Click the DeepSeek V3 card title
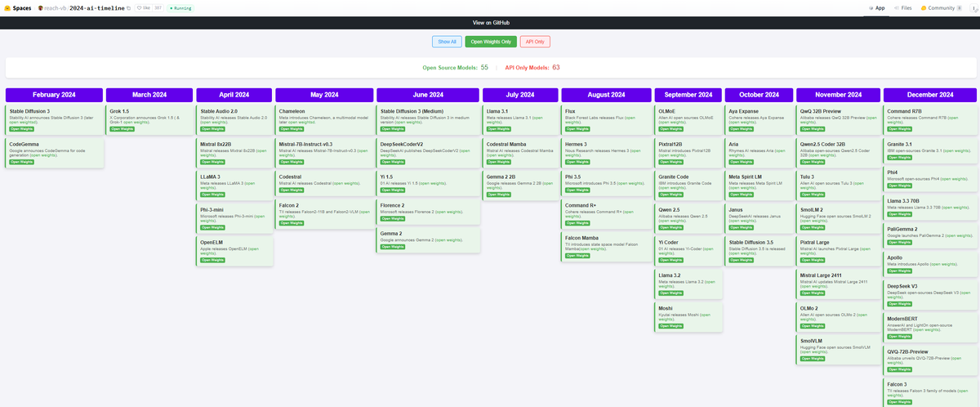The image size is (980, 407). [903, 287]
